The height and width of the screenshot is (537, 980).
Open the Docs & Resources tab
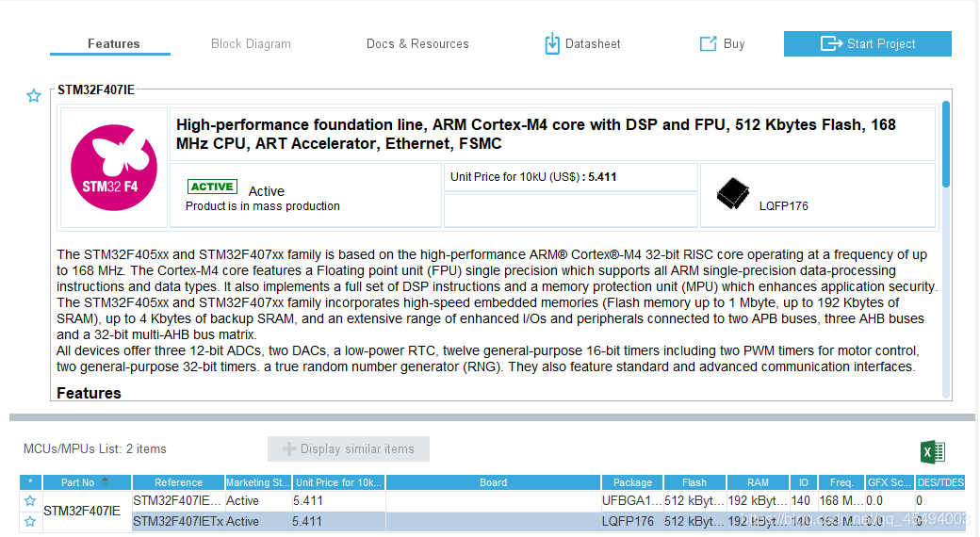(417, 43)
